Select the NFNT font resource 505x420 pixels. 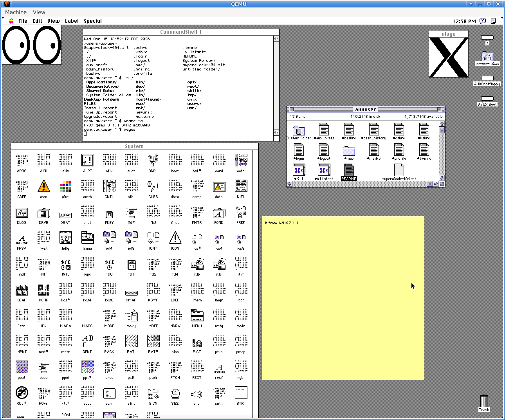click(87, 341)
